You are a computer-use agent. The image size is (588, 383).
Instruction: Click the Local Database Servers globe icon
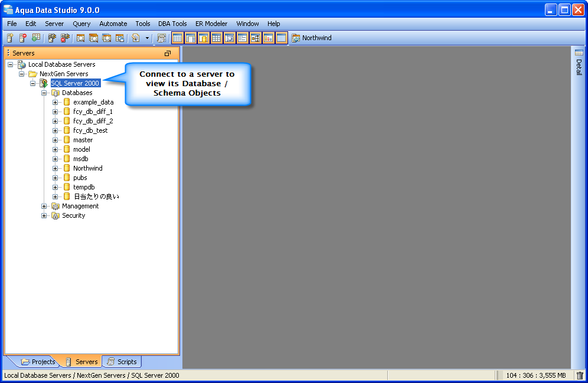pos(22,64)
